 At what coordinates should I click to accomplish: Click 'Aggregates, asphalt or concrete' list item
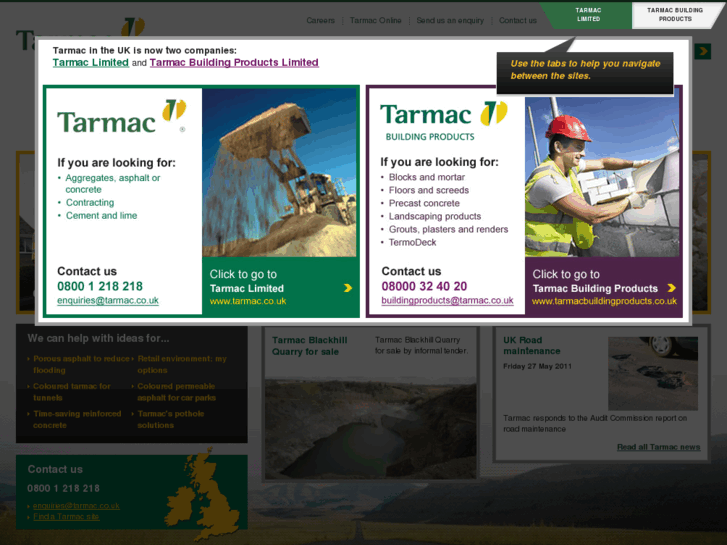(x=113, y=184)
